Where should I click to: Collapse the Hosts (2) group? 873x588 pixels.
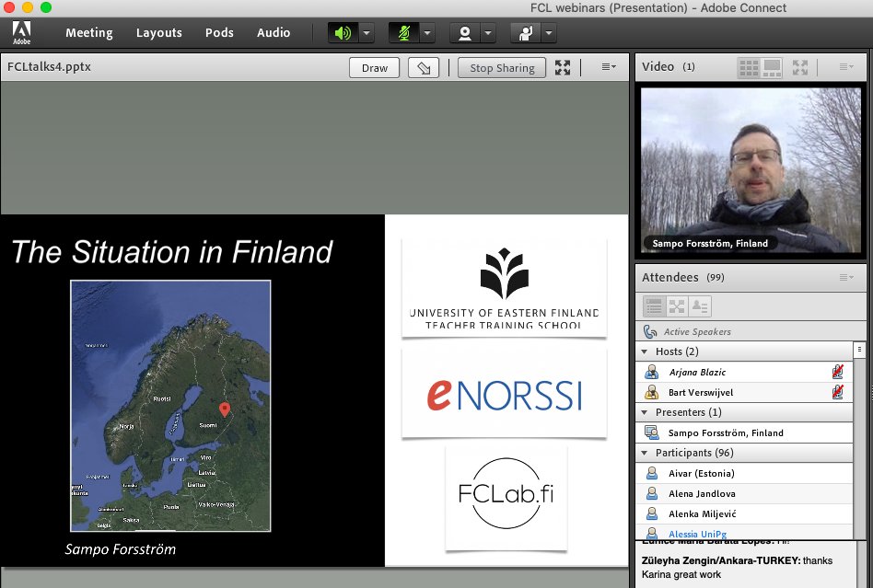[x=645, y=352]
